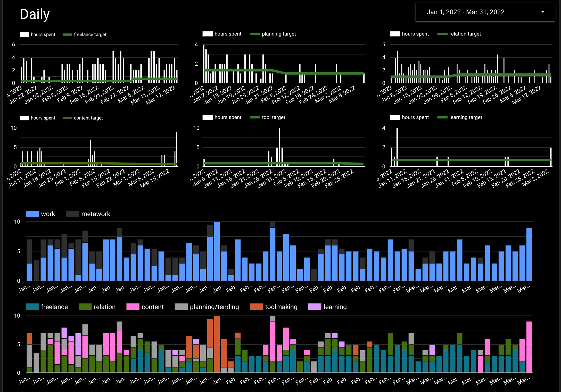Click the white hours spent swatch in freelance chart
The image size is (561, 392).
(x=24, y=35)
